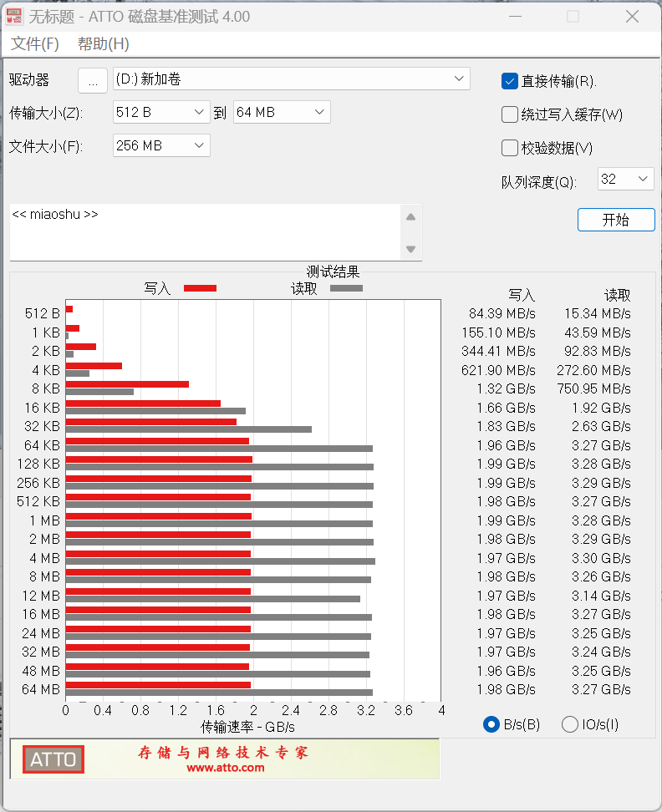The height and width of the screenshot is (812, 662).
Task: Click the drive browse ellipsis button
Action: coord(93,80)
